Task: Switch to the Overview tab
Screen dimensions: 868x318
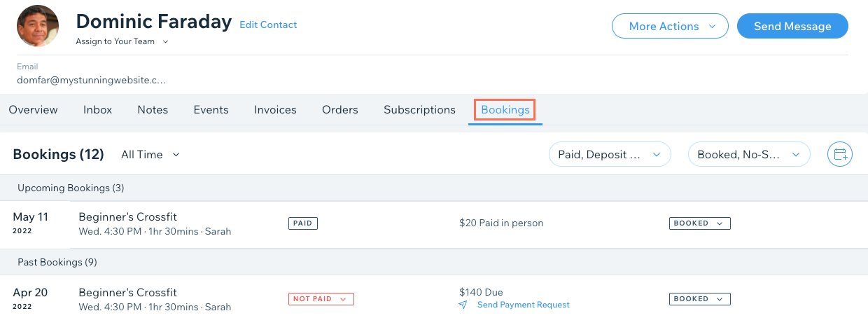Action: (x=33, y=110)
